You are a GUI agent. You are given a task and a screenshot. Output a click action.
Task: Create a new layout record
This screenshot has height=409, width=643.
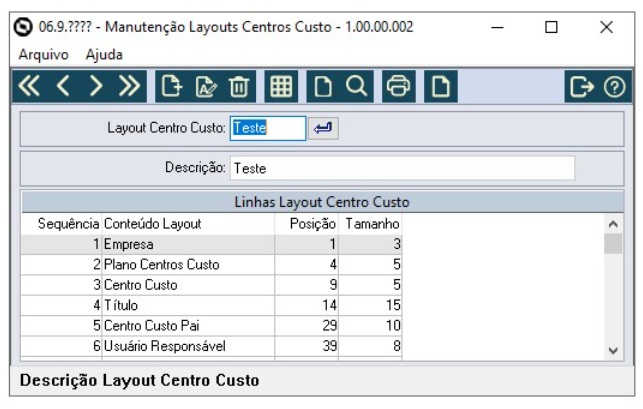click(x=172, y=86)
